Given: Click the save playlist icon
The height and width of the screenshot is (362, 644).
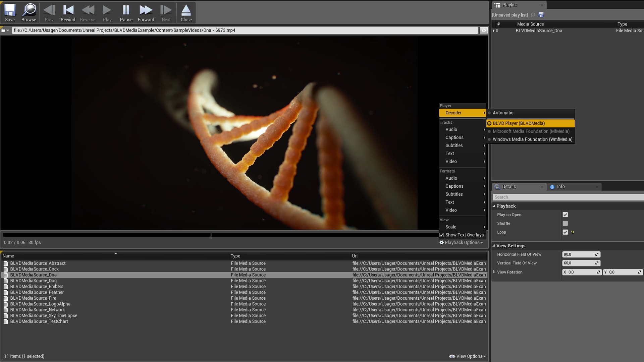Looking at the screenshot, I should [541, 15].
